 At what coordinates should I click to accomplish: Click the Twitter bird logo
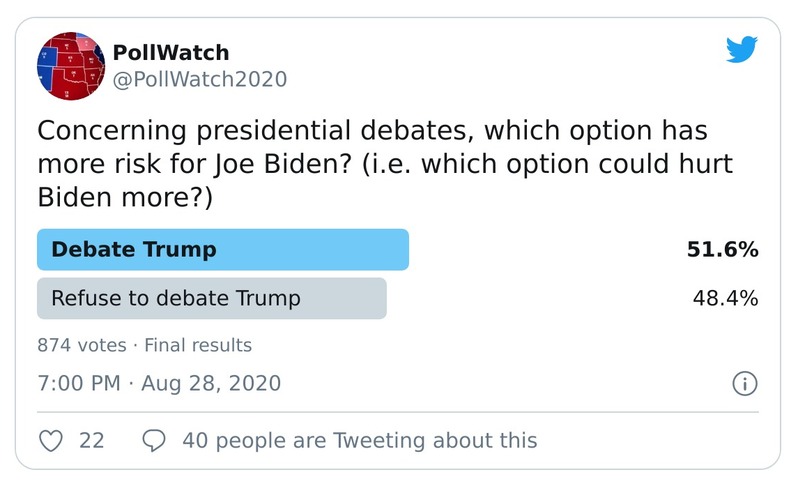(x=741, y=50)
